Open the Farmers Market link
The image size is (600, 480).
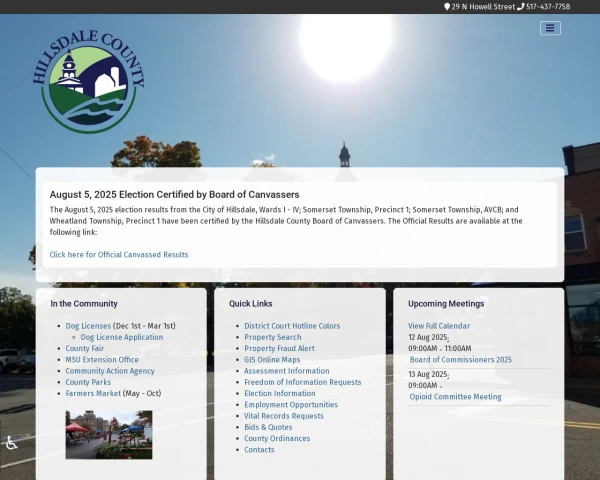pyautogui.click(x=93, y=393)
